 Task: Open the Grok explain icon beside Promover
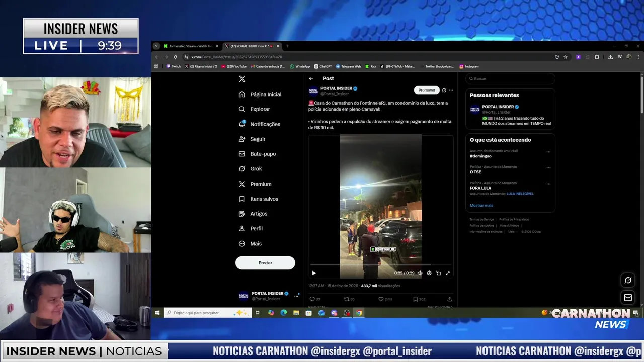[444, 90]
